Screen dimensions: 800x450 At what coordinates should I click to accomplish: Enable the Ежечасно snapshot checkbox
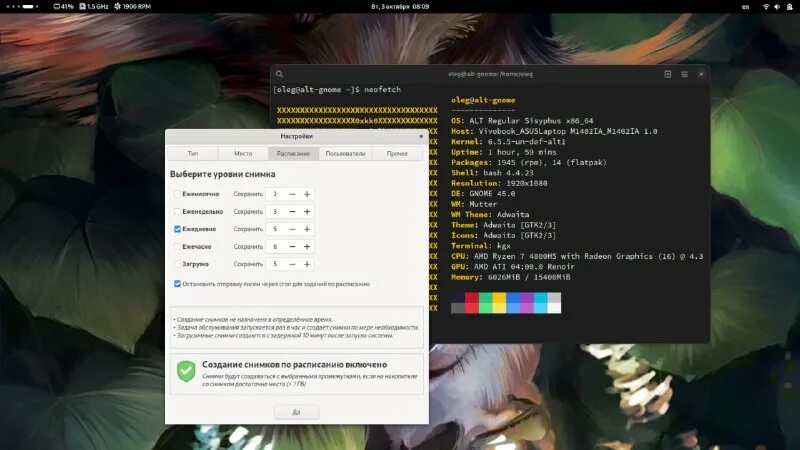coord(177,246)
